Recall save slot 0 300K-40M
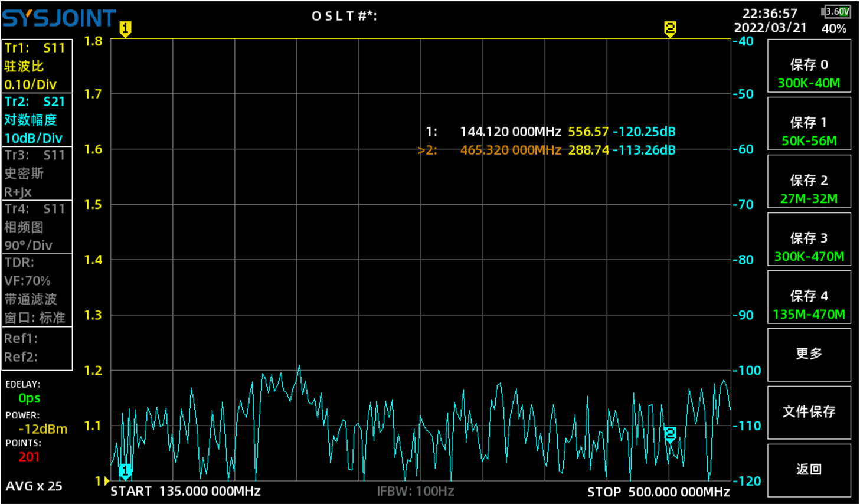860x504 pixels. (x=809, y=66)
